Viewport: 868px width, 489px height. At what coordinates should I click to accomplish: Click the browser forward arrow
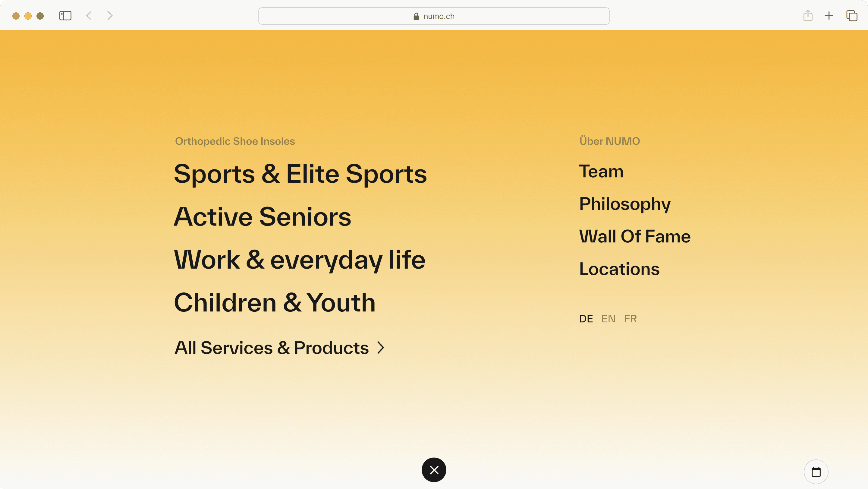109,16
